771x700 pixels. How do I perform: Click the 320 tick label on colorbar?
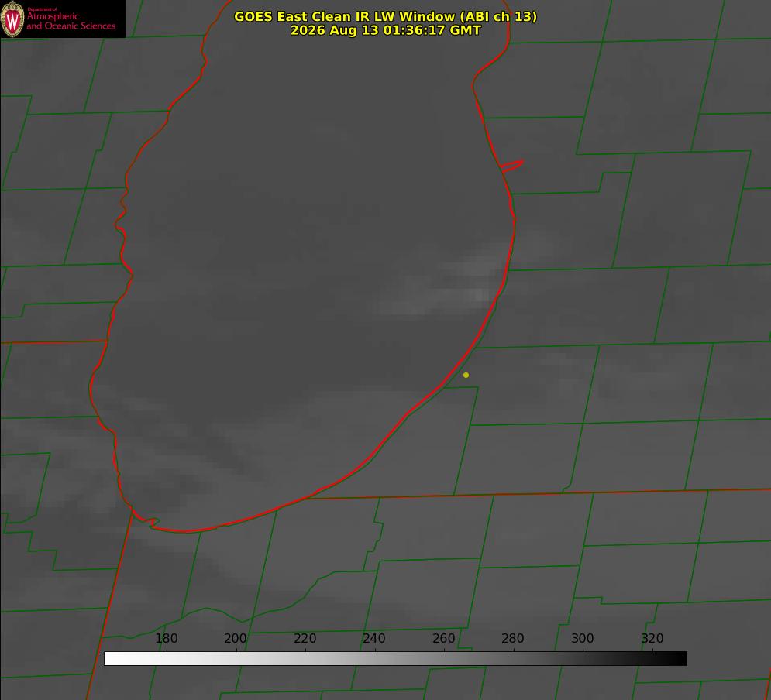(x=652, y=638)
